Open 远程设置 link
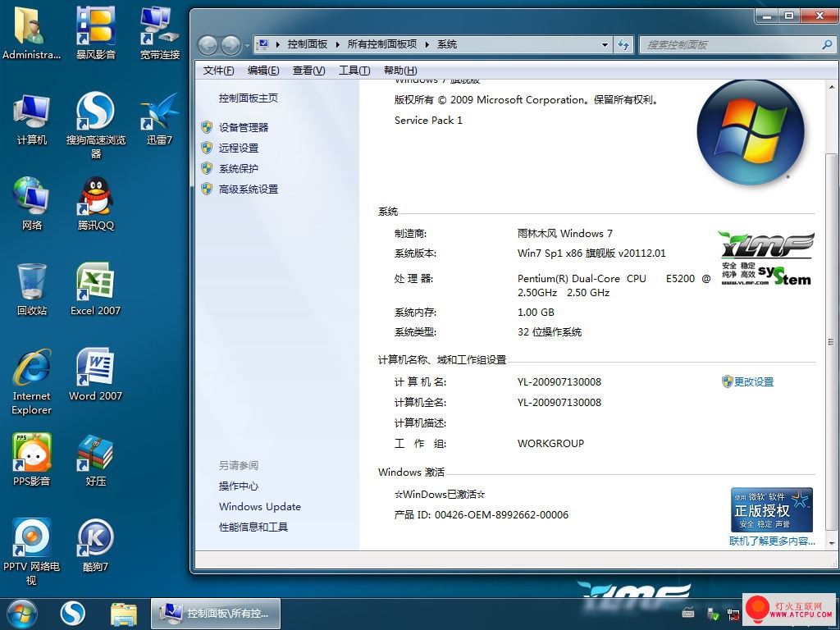840x630 pixels. [x=239, y=148]
